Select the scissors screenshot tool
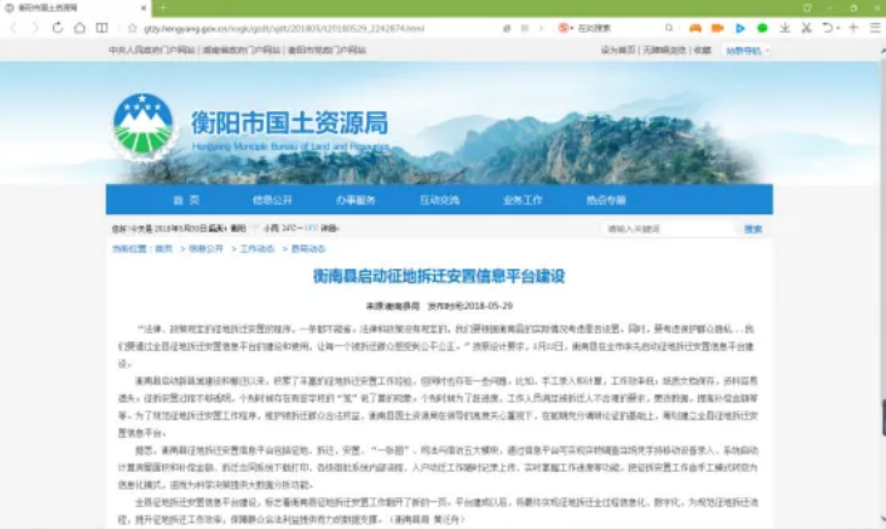 click(806, 28)
